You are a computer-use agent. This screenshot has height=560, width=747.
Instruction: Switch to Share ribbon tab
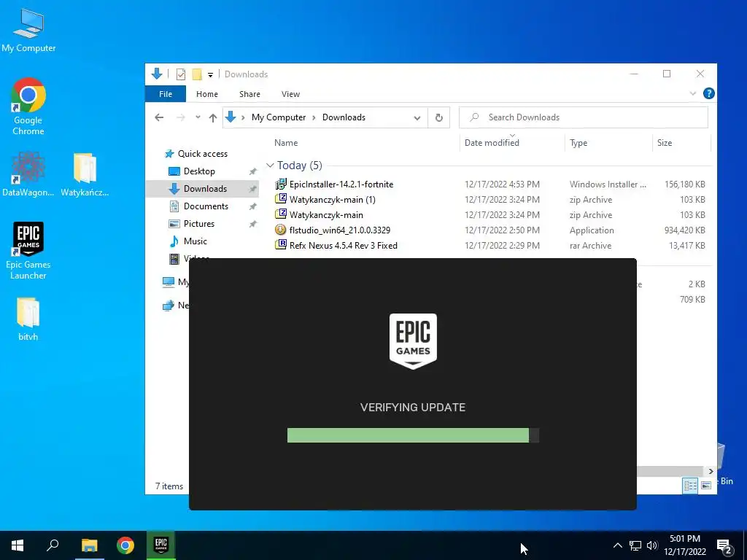point(249,94)
